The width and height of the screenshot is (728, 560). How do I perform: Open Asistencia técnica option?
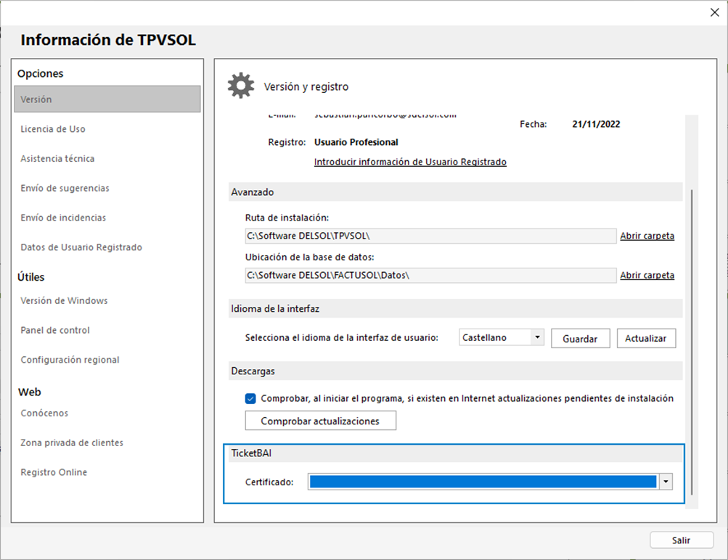click(57, 159)
